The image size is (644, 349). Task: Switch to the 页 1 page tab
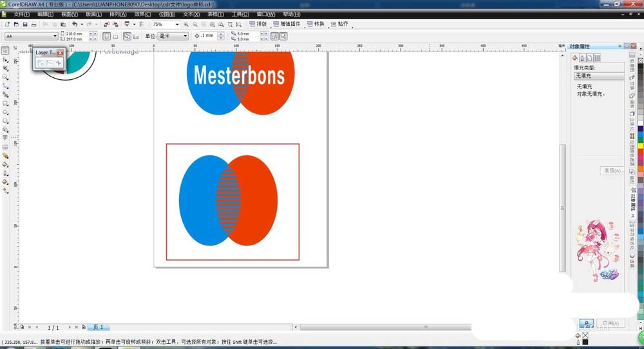point(99,327)
